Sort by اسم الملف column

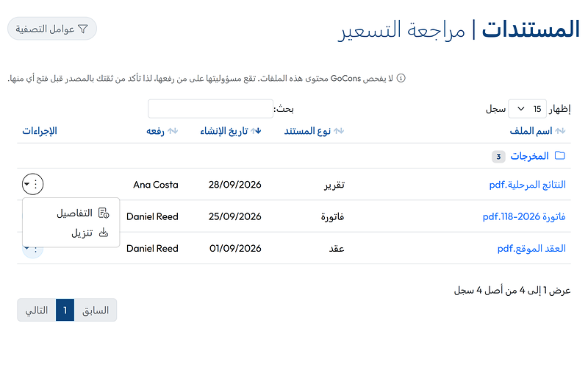point(537,131)
